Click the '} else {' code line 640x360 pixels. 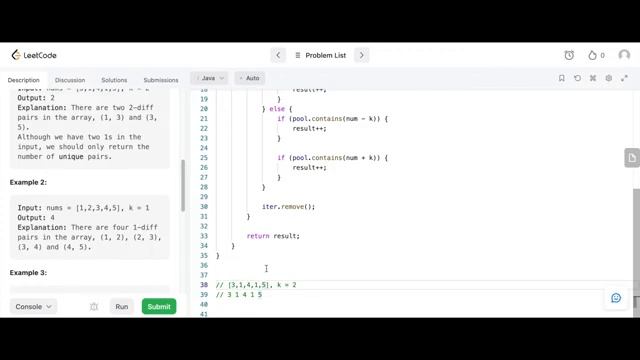[x=277, y=109]
